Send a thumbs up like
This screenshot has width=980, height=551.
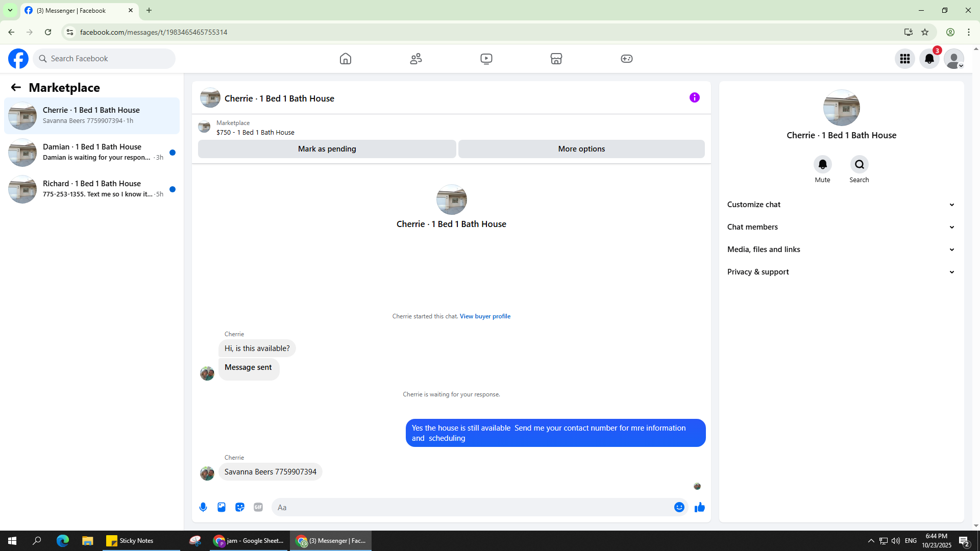(699, 507)
